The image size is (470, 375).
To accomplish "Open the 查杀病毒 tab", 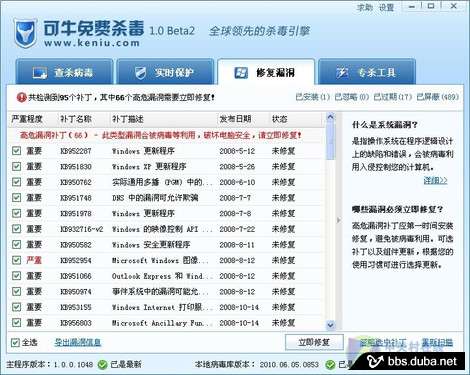I will coord(64,72).
